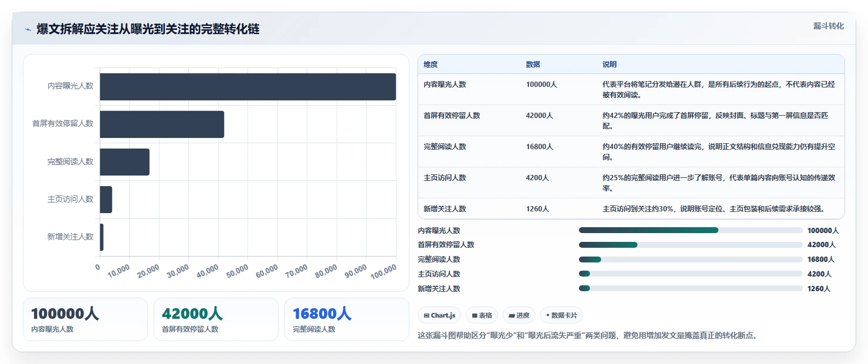Select the 表格 chip
Image resolution: width=868 pixels, height=364 pixels.
pyautogui.click(x=482, y=315)
